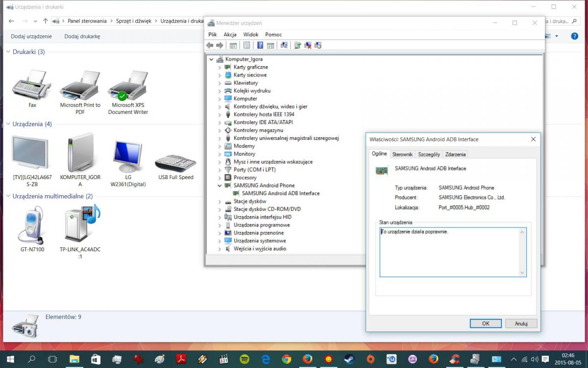Open the Plik menu

213,34
